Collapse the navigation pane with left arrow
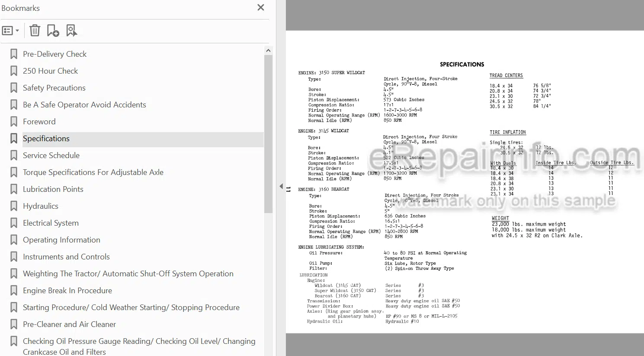Image resolution: width=644 pixels, height=356 pixels. 281,187
